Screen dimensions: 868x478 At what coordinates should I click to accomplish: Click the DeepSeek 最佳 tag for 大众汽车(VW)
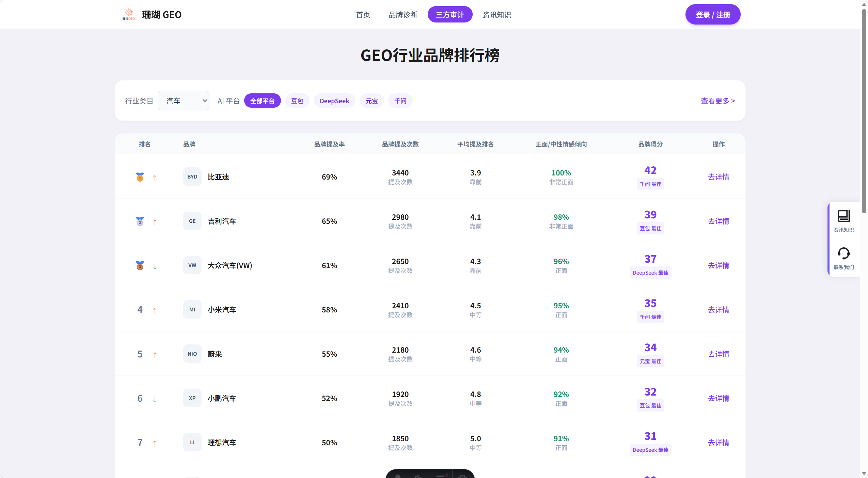(x=650, y=273)
